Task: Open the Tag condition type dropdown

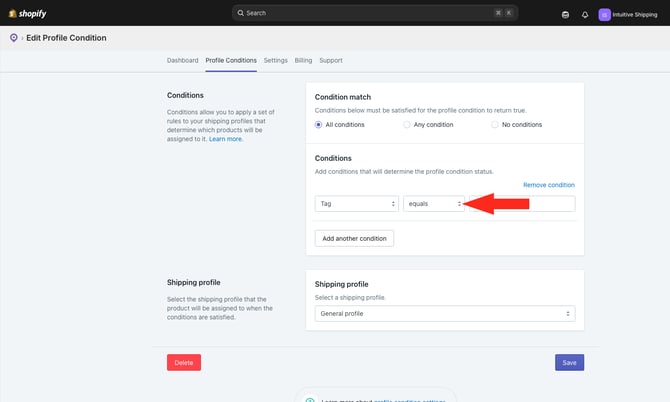Action: (x=357, y=204)
